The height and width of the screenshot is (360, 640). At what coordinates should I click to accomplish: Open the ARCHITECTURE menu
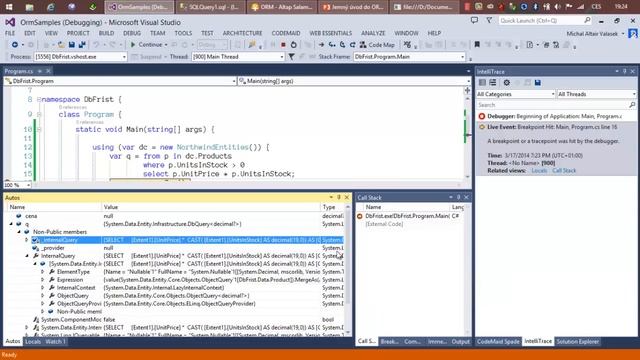tap(242, 33)
